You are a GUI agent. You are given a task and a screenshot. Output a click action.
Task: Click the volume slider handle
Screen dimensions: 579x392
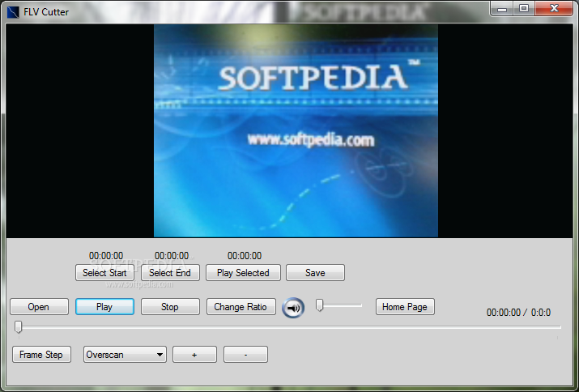click(x=320, y=305)
